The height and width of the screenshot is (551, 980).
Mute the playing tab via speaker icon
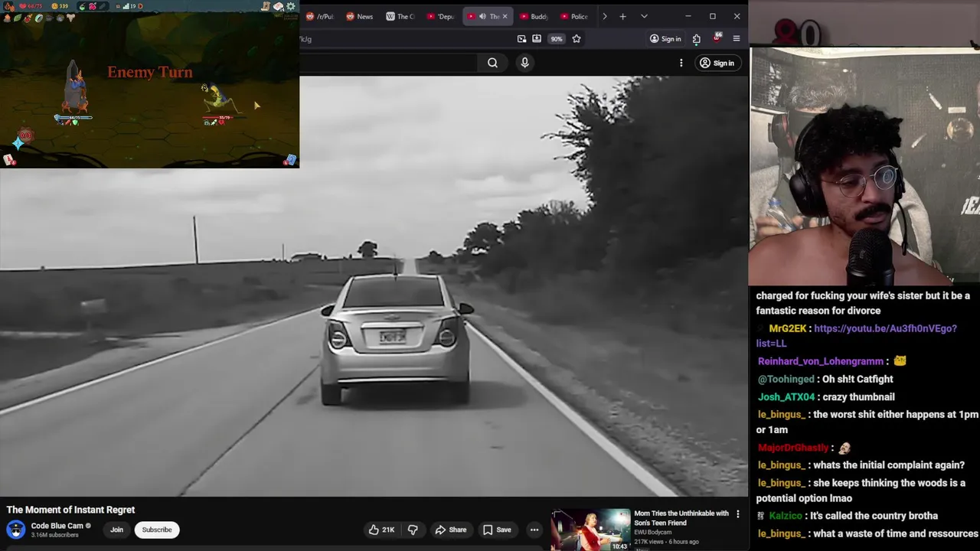(x=482, y=16)
